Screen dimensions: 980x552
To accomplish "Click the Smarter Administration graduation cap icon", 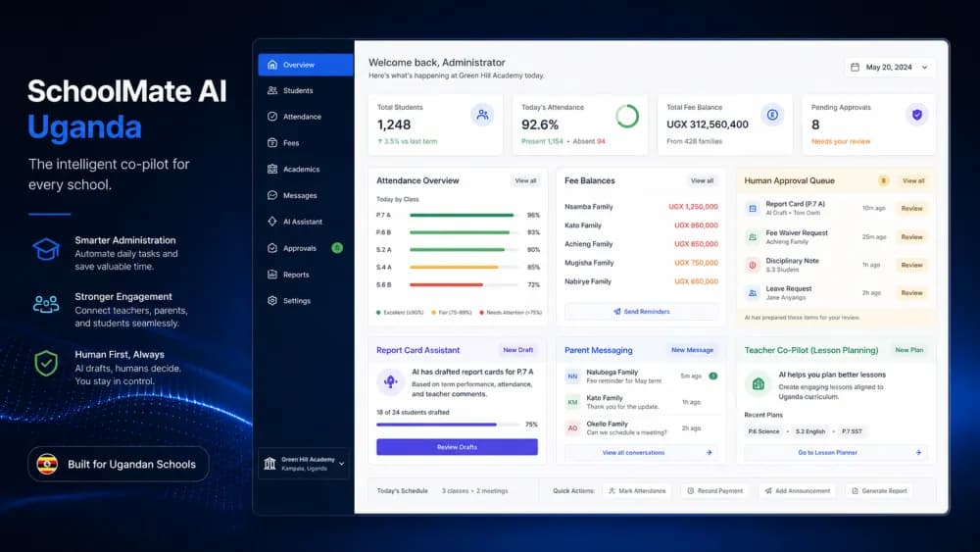I will tap(46, 249).
